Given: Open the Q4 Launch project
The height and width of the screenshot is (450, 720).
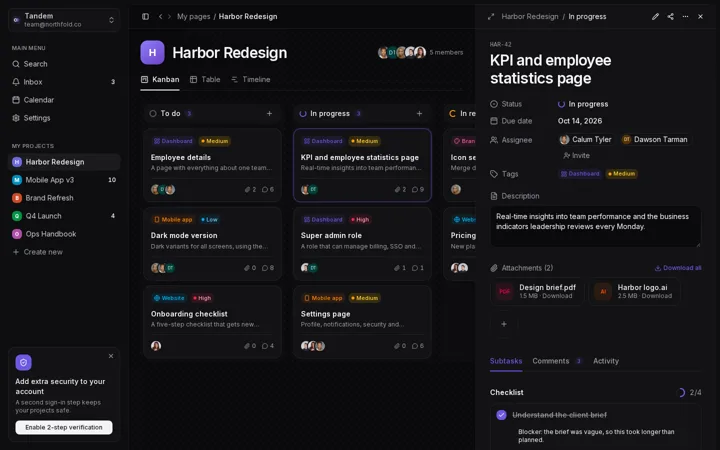Looking at the screenshot, I should (64, 216).
